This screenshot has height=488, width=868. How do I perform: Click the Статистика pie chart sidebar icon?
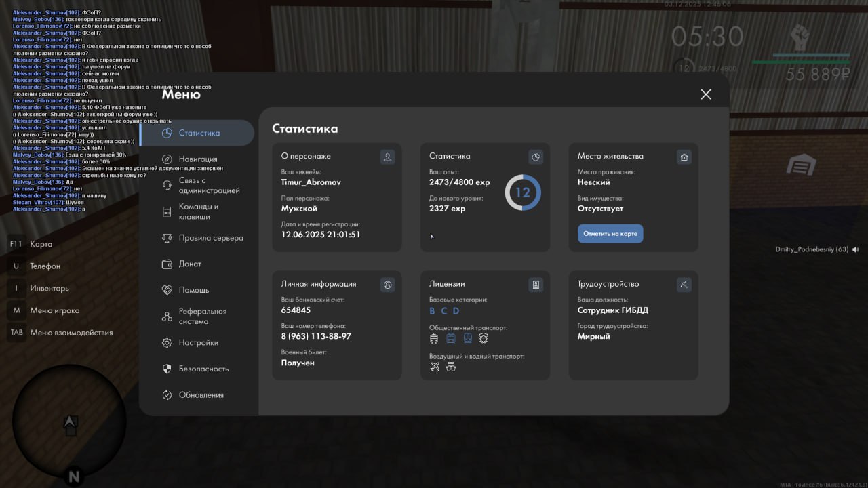(167, 133)
